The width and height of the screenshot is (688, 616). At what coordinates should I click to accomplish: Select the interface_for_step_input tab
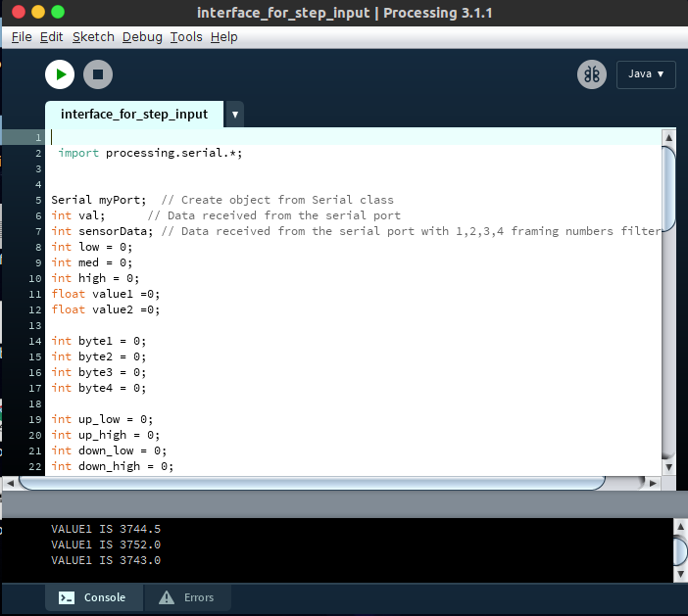click(134, 115)
